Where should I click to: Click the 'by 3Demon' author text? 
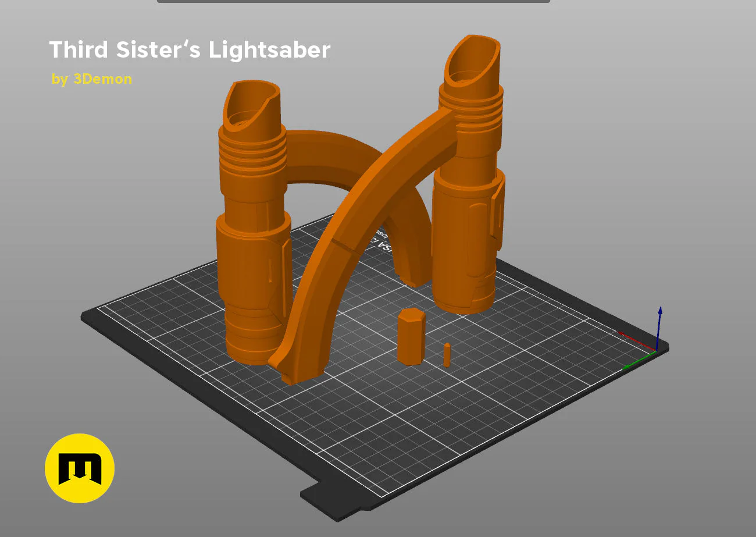92,79
